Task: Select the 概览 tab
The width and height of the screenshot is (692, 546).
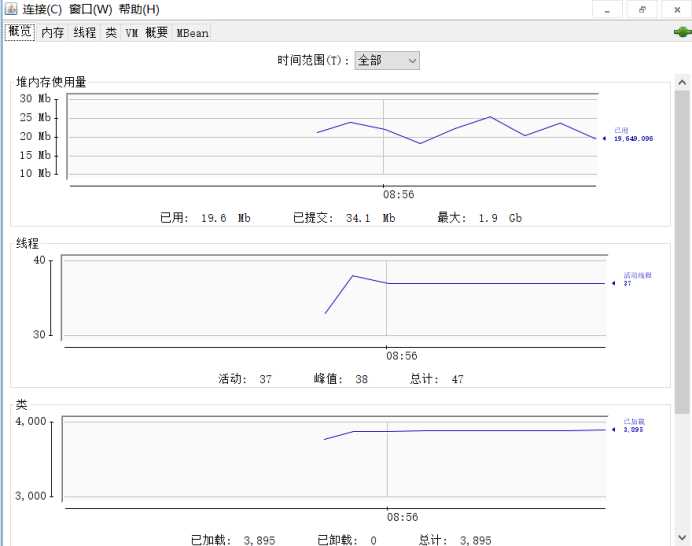Action: 20,32
